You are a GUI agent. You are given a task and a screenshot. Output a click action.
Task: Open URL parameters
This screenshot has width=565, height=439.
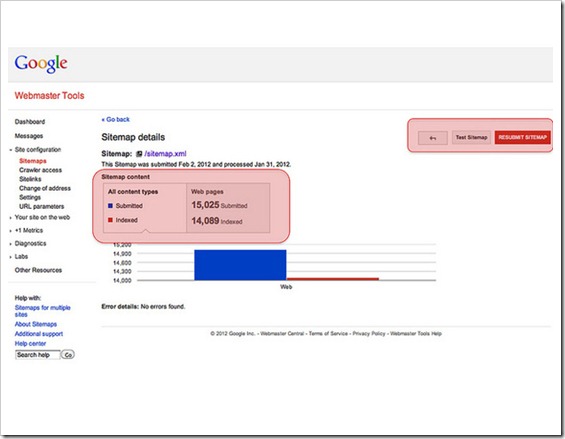(41, 207)
